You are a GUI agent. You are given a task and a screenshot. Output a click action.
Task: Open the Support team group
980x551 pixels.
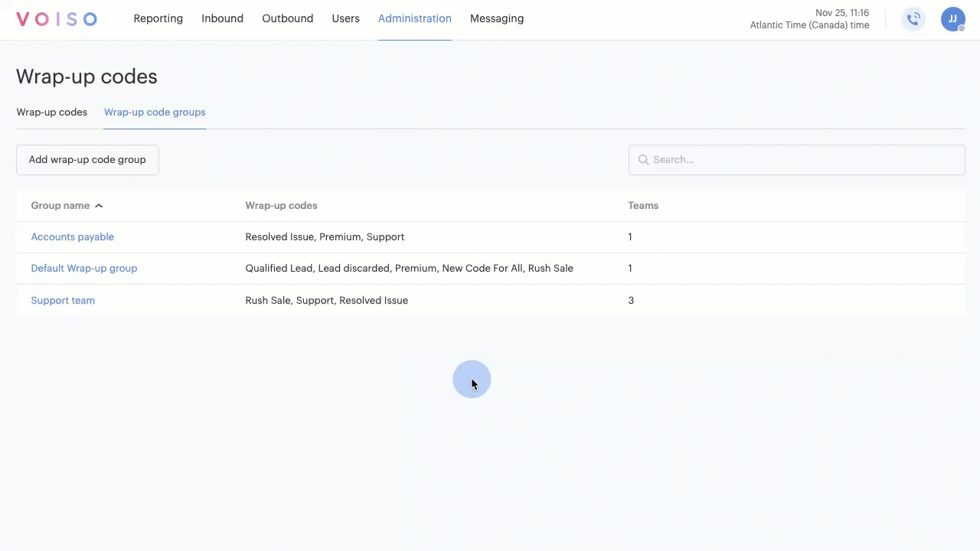(63, 300)
